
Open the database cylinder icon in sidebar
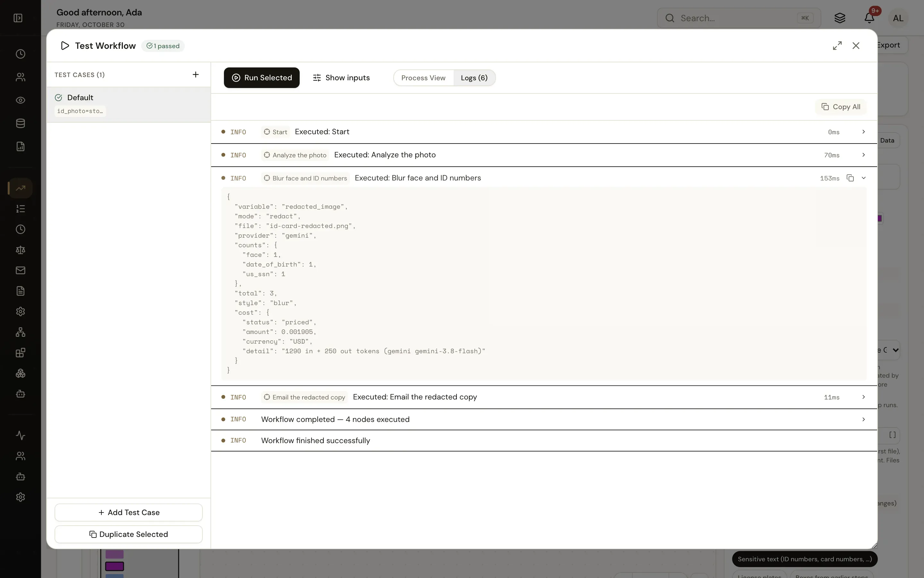(x=21, y=124)
